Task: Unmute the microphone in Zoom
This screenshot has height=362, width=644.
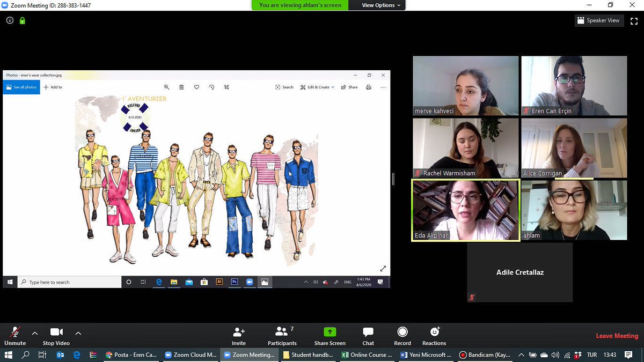Action: 15,336
